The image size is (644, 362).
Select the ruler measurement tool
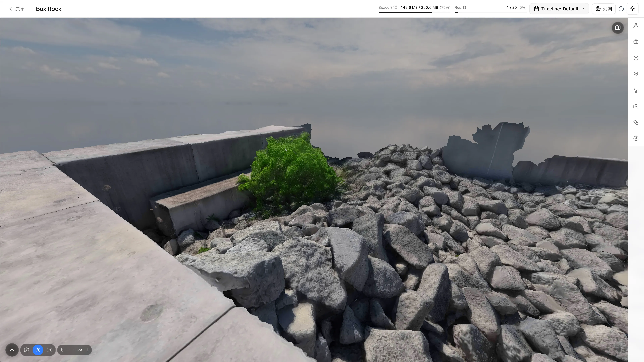point(636,122)
